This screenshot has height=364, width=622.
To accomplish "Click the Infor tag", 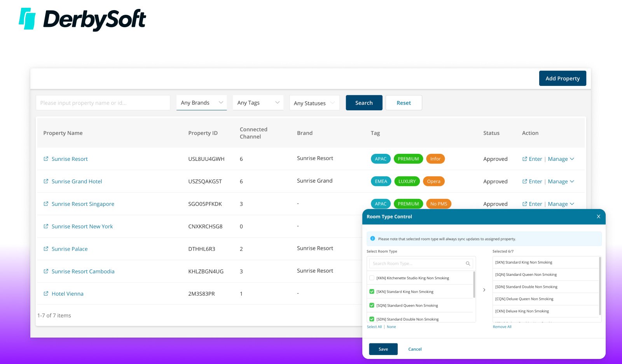I will [435, 159].
